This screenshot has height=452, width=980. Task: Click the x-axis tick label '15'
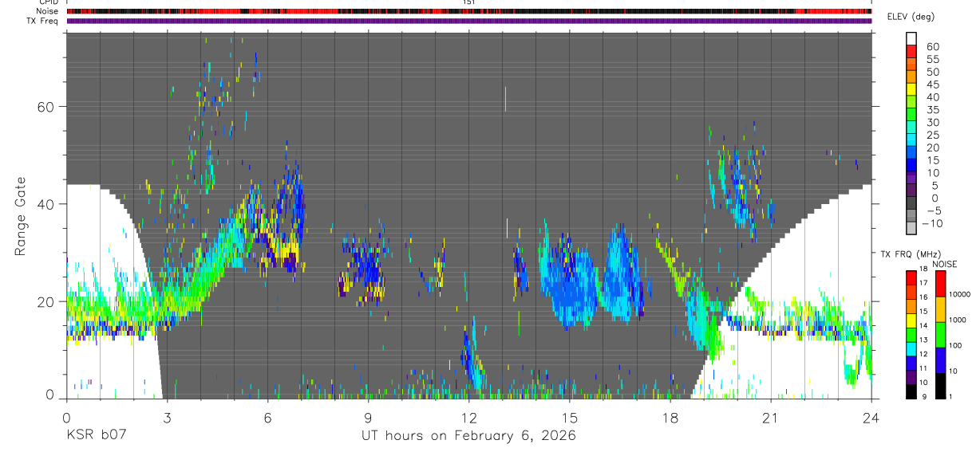[569, 418]
